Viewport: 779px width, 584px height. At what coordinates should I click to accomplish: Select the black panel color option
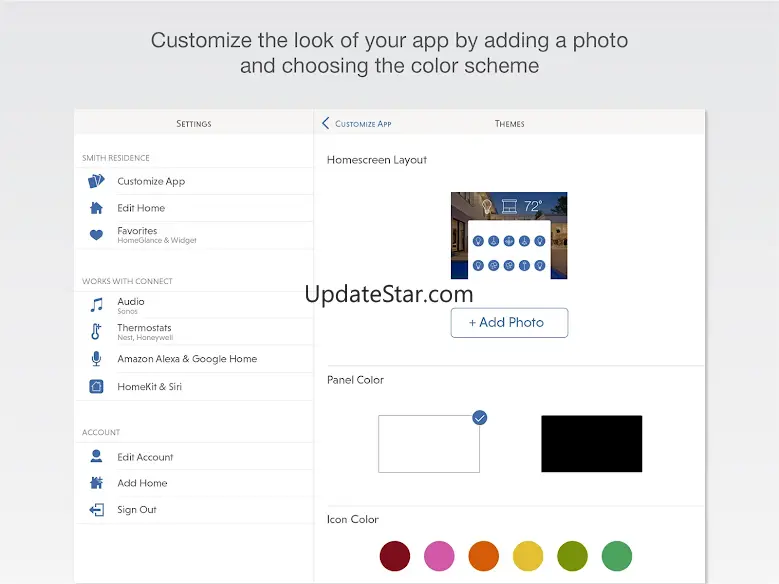pyautogui.click(x=591, y=444)
